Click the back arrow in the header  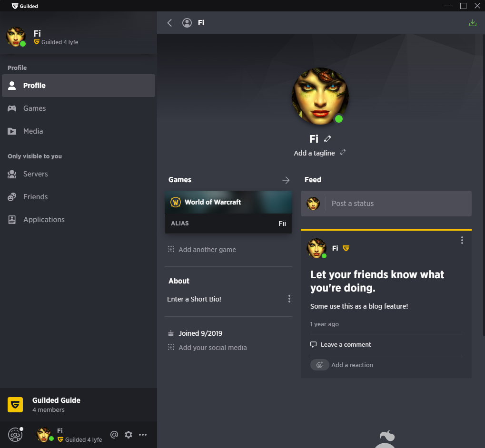tap(169, 23)
